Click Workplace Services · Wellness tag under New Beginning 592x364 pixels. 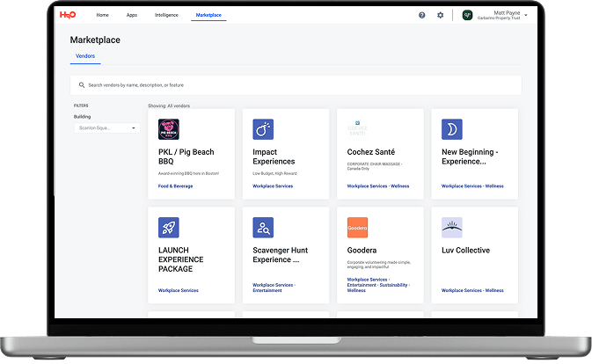coord(472,186)
